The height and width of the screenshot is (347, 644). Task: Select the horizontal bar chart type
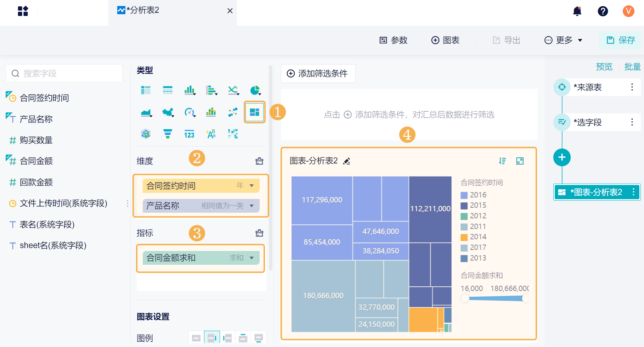pyautogui.click(x=211, y=90)
